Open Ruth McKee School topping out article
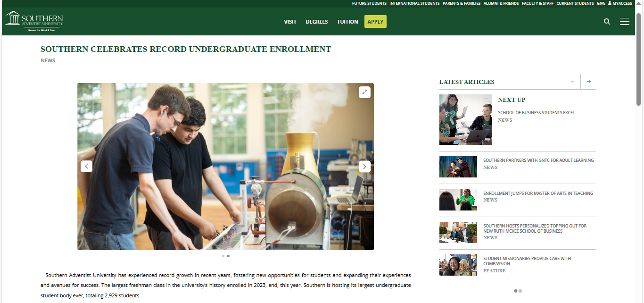644x303 pixels. coord(535,228)
